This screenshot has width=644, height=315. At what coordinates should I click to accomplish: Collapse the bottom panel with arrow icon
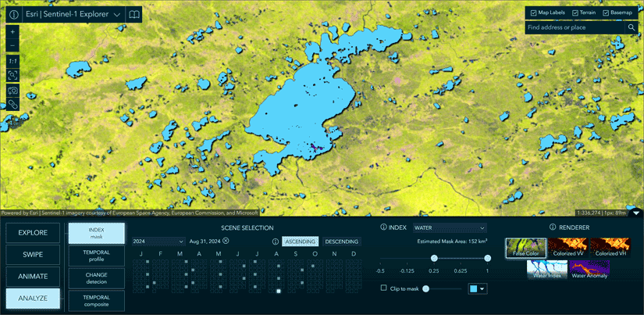(636, 213)
